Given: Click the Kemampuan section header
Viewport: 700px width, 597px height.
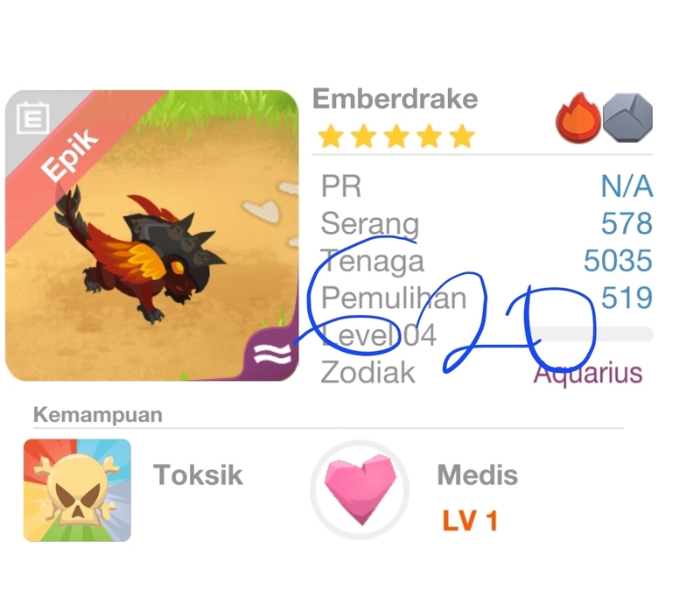Looking at the screenshot, I should 98,415.
